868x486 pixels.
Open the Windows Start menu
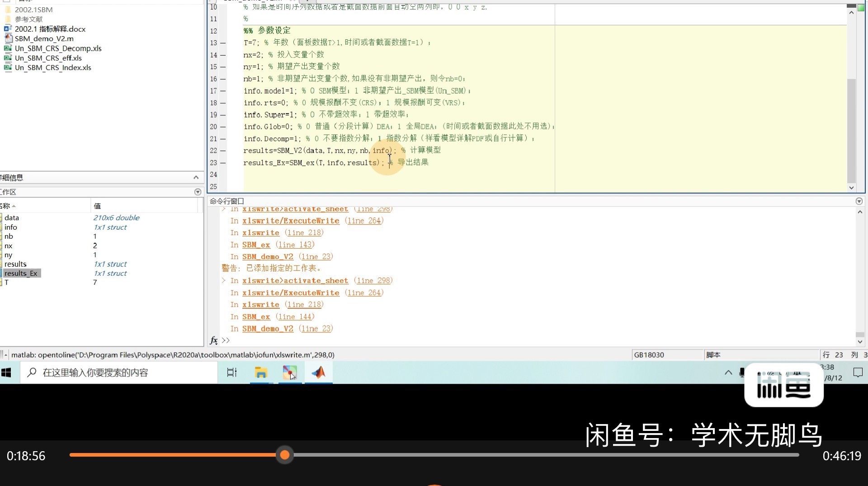pos(6,373)
